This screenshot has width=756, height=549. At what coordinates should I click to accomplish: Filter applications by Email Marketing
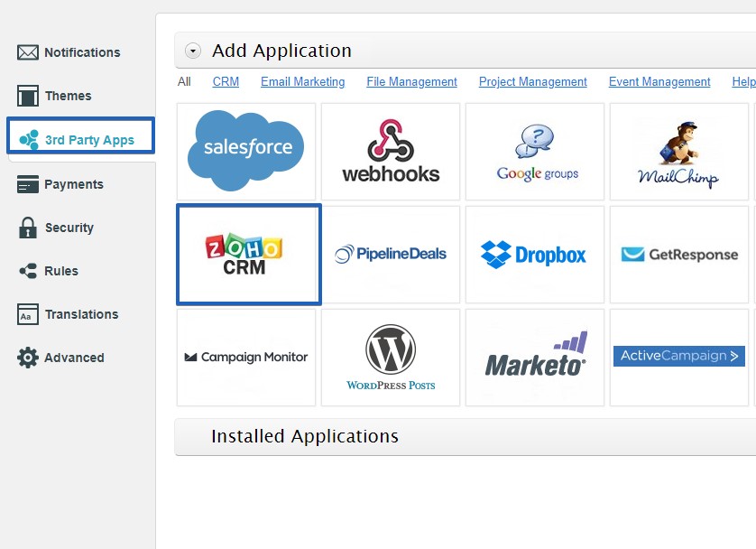[x=303, y=81]
